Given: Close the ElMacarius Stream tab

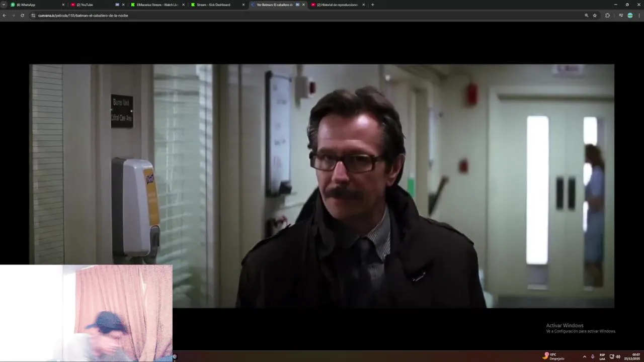Looking at the screenshot, I should (x=183, y=5).
